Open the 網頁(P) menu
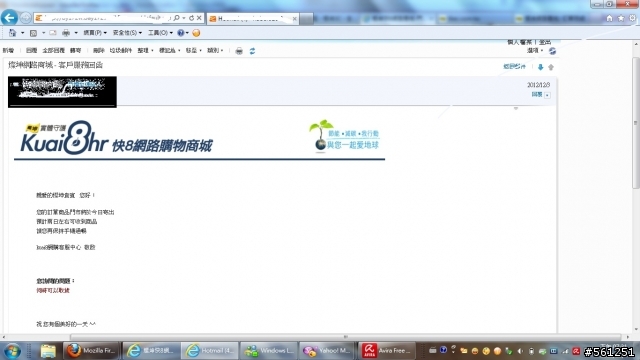Screen dimensions: 640x360 pos(95,33)
